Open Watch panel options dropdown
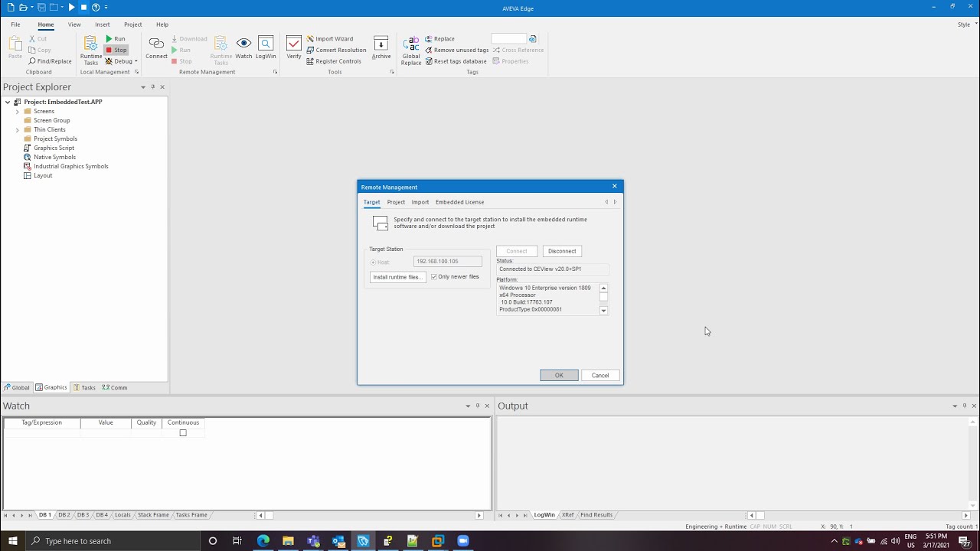This screenshot has width=980, height=551. pyautogui.click(x=468, y=406)
